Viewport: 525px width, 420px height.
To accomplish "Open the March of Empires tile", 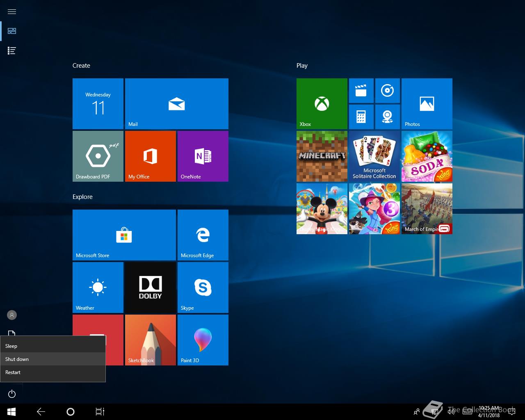I will tap(427, 209).
